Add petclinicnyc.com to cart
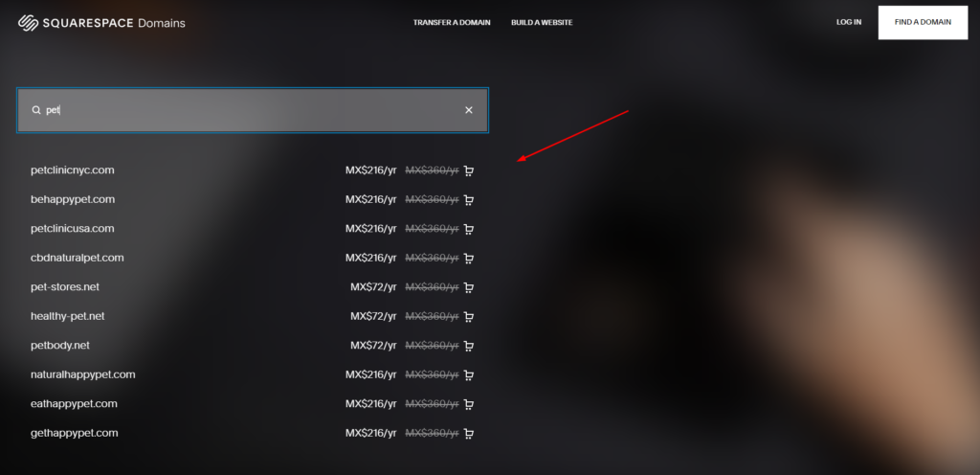Viewport: 980px width, 475px height. [x=469, y=170]
